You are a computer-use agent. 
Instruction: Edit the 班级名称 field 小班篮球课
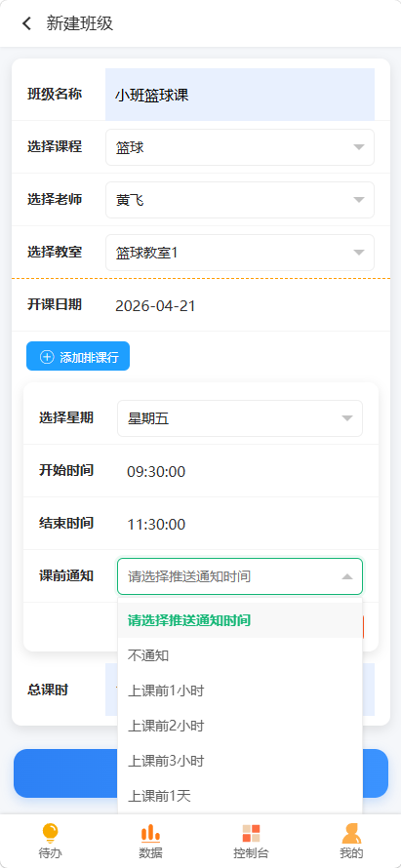point(240,95)
